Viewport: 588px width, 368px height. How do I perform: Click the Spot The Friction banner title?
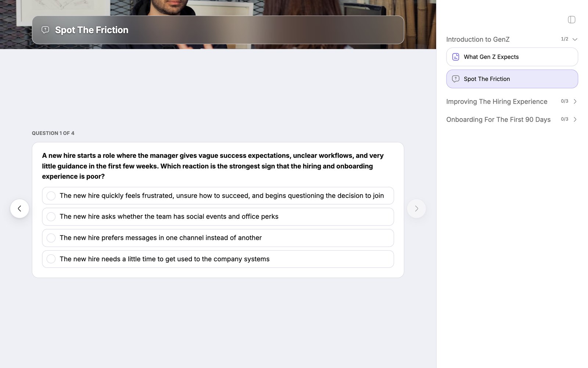(x=92, y=30)
